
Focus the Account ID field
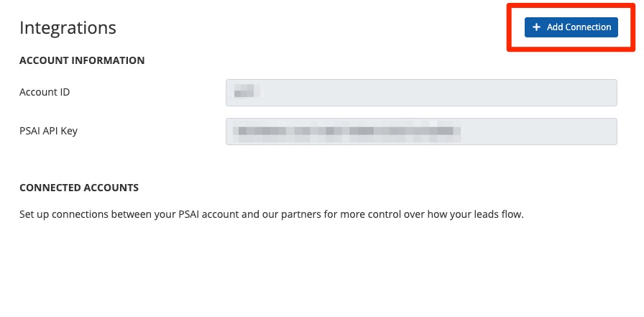click(421, 92)
